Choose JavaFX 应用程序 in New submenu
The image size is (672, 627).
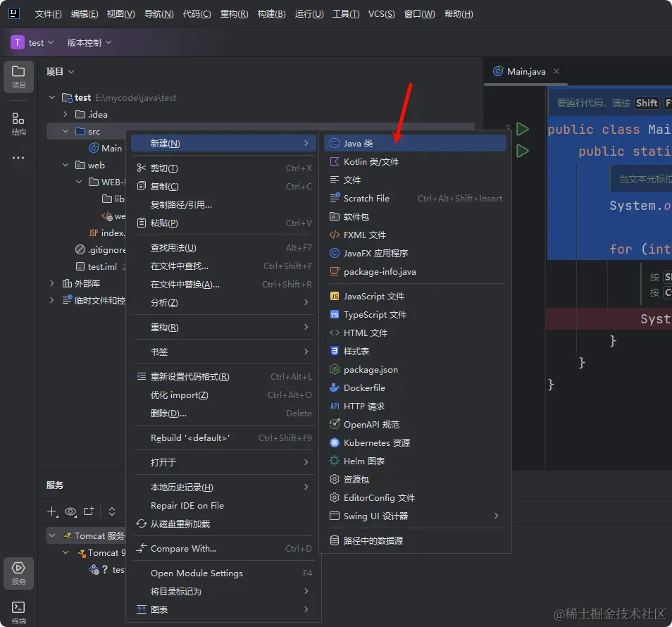click(x=415, y=254)
